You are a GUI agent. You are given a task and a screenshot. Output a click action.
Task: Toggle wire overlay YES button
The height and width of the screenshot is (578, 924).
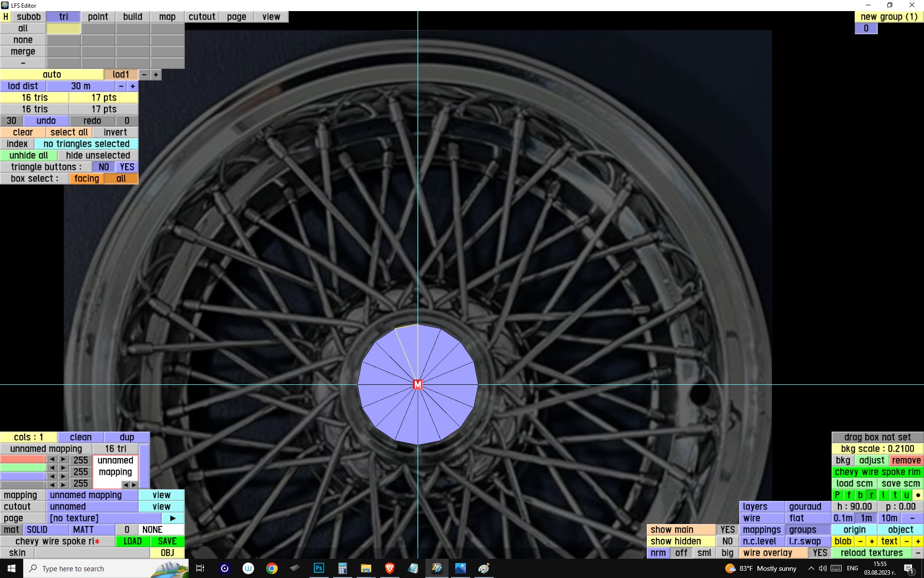click(820, 553)
